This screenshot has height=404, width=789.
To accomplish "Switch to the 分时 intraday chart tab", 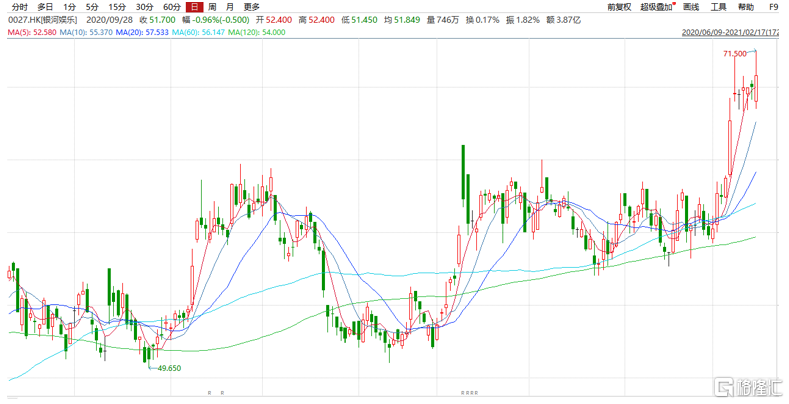I will [x=19, y=7].
